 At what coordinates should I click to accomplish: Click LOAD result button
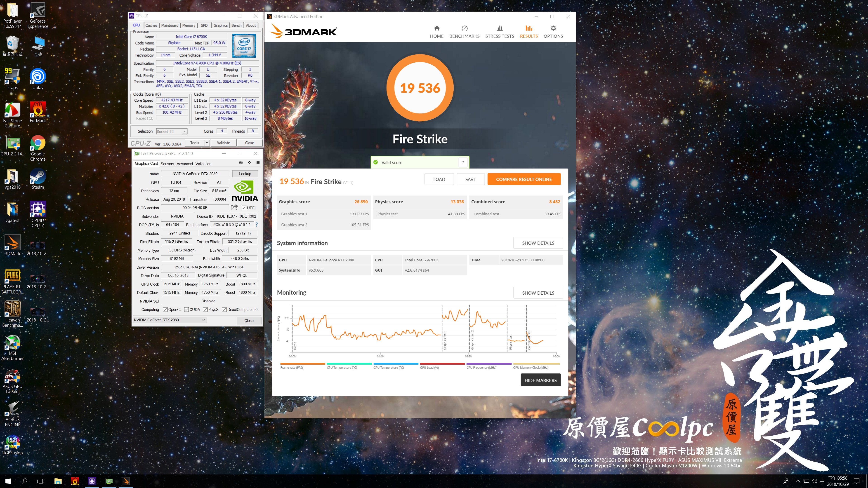pyautogui.click(x=439, y=179)
